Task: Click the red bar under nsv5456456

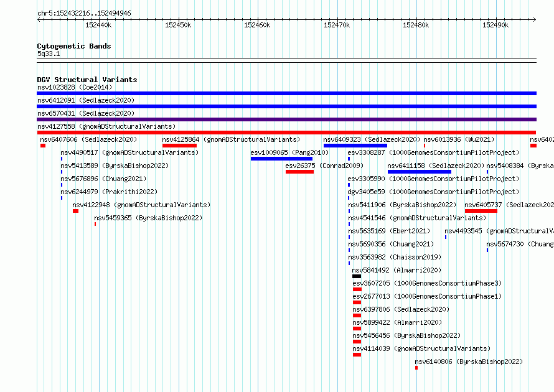Action: 357,342
